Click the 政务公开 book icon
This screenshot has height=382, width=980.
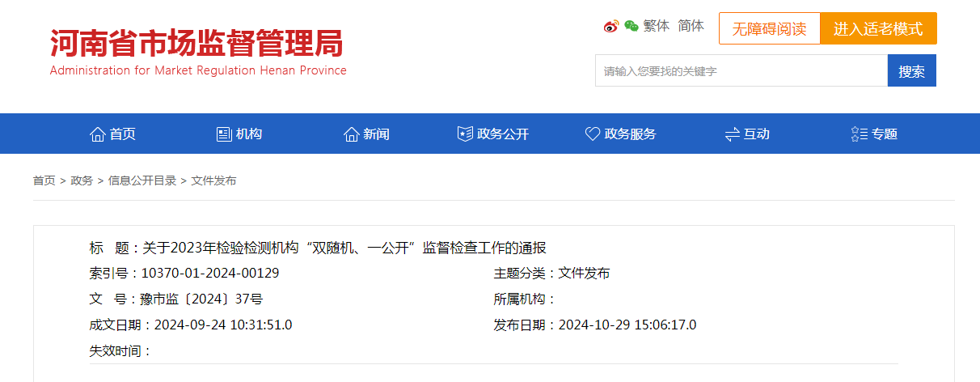click(x=465, y=134)
